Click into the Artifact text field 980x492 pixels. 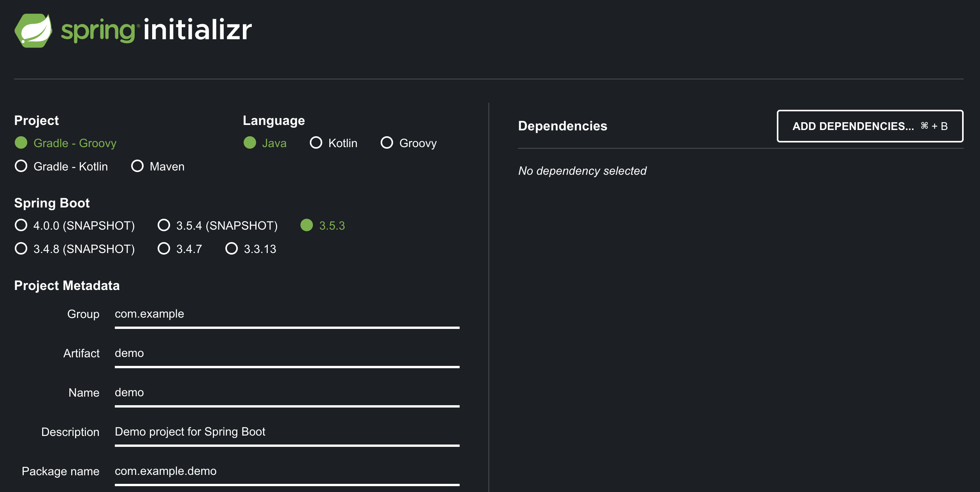[286, 353]
